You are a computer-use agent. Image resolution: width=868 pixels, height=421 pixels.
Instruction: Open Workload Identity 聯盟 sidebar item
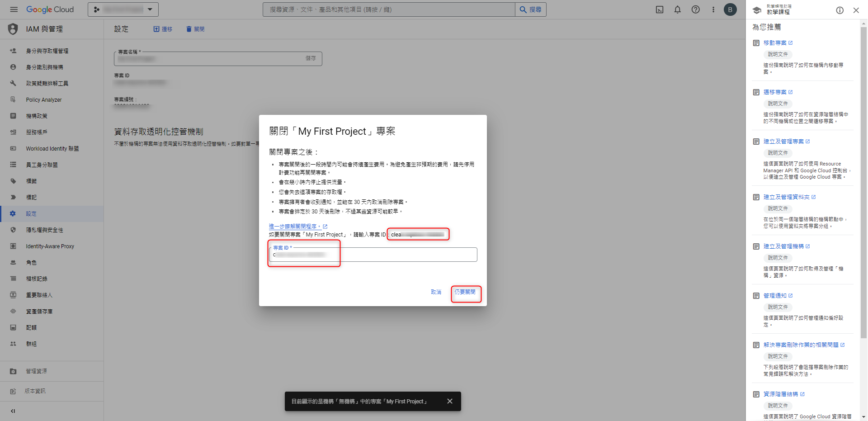(52, 149)
